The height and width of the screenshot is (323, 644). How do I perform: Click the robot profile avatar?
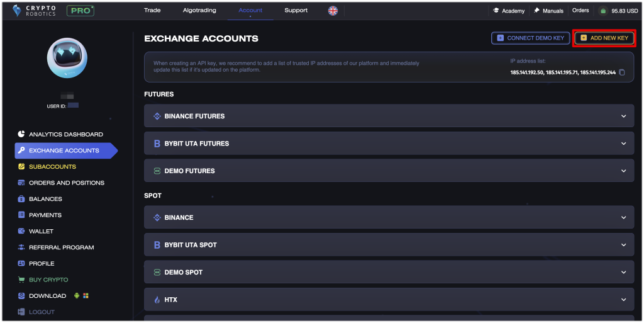pos(67,58)
